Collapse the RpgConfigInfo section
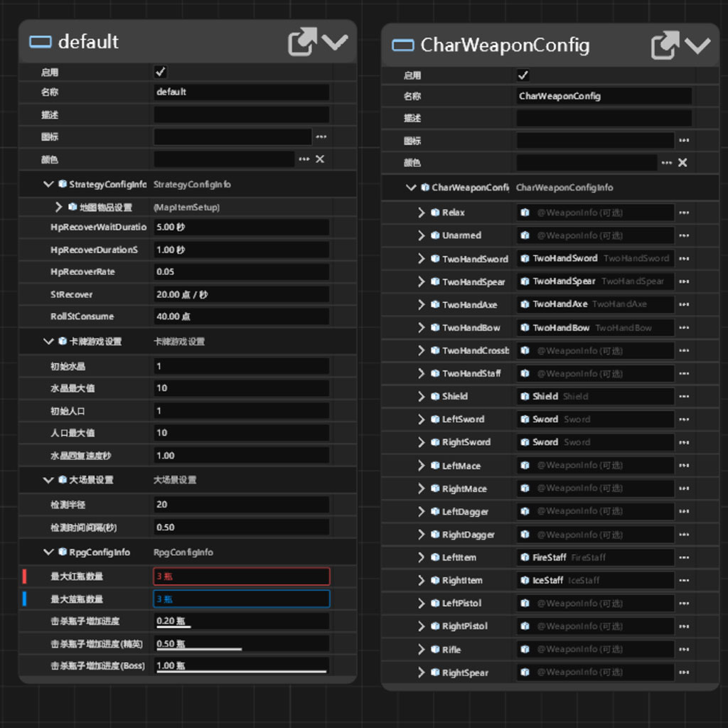This screenshot has height=728, width=728. click(x=48, y=552)
